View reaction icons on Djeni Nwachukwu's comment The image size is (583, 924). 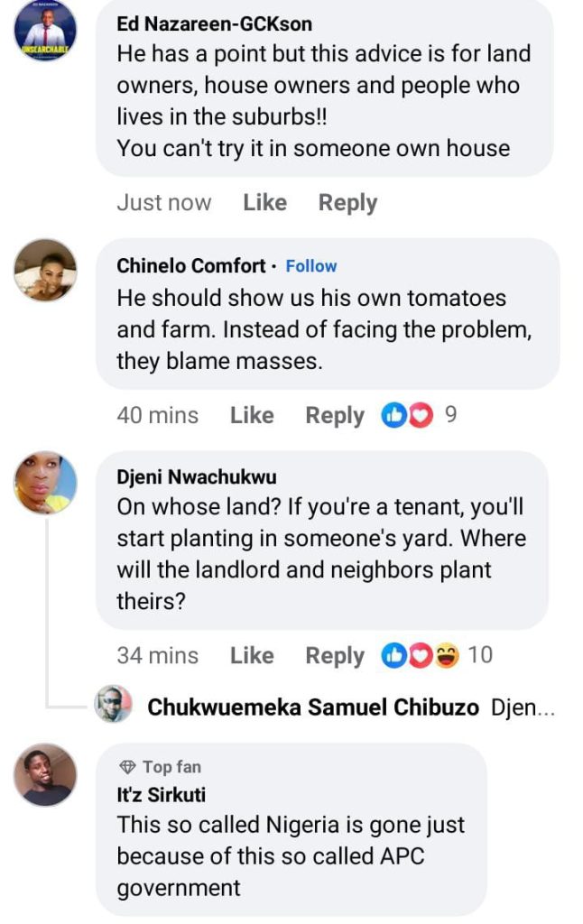tap(421, 656)
